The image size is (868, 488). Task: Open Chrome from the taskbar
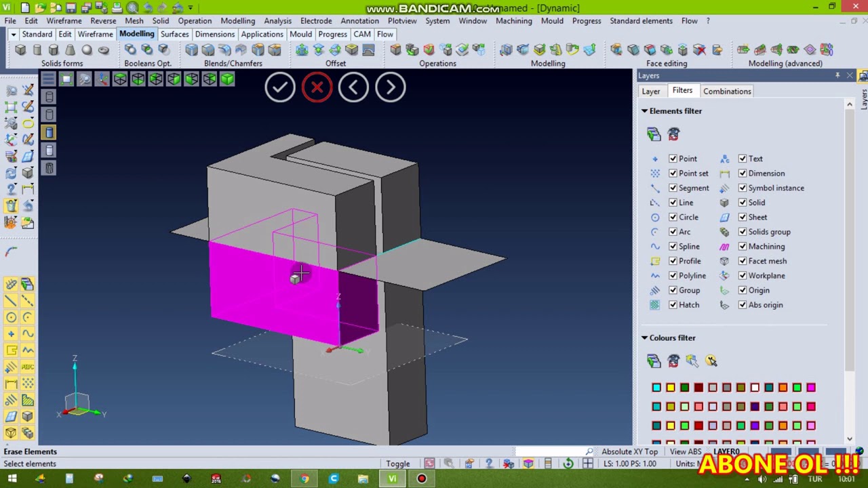pos(304,479)
